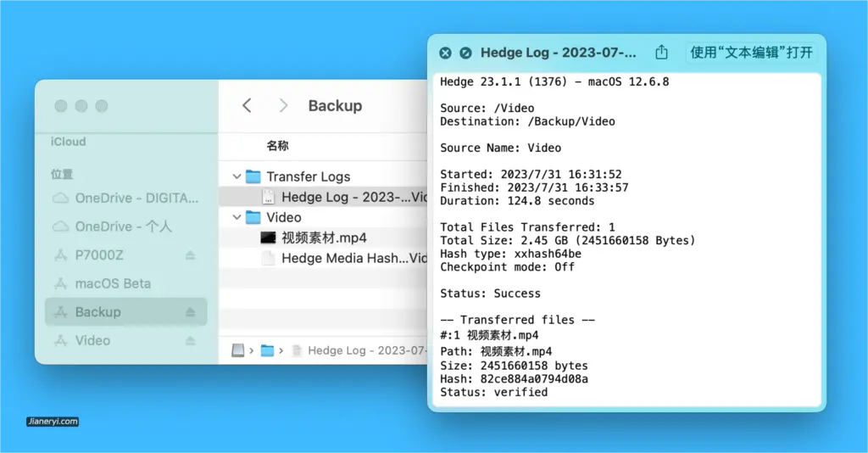
Task: Click the folder icon in the path bar
Action: (x=267, y=350)
